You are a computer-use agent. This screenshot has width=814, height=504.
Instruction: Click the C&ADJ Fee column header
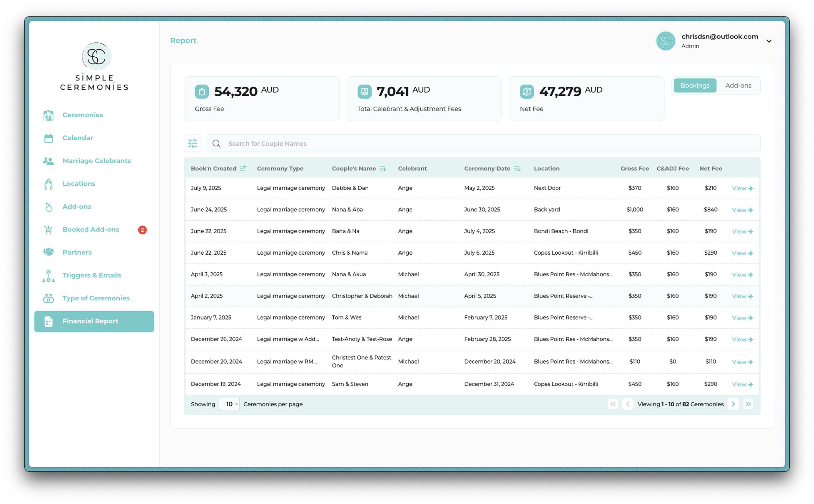pyautogui.click(x=673, y=169)
